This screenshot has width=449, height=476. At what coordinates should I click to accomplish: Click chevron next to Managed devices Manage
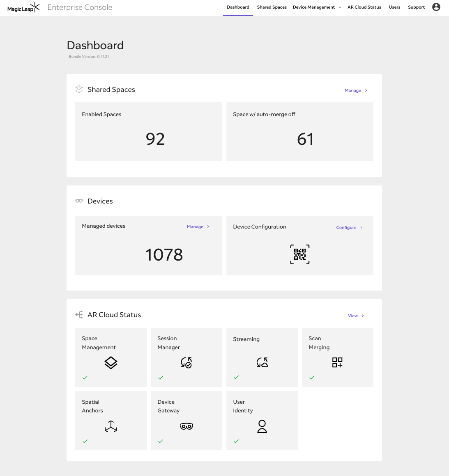tap(208, 227)
